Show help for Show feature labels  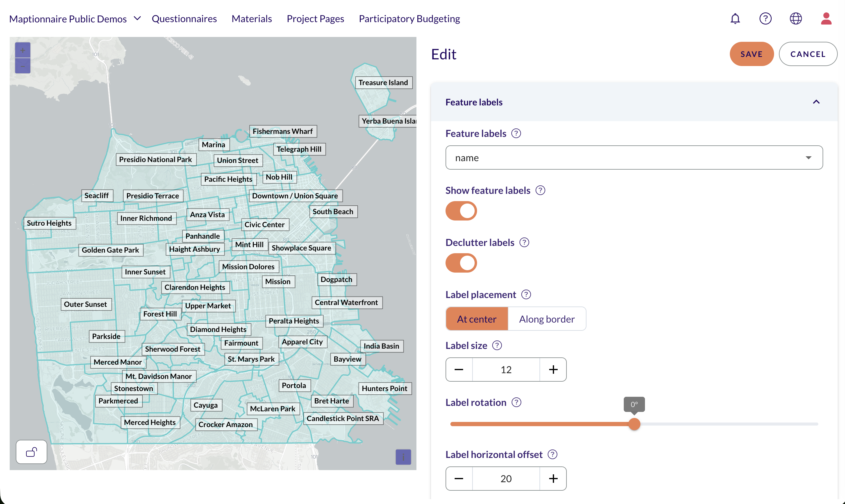pyautogui.click(x=540, y=190)
